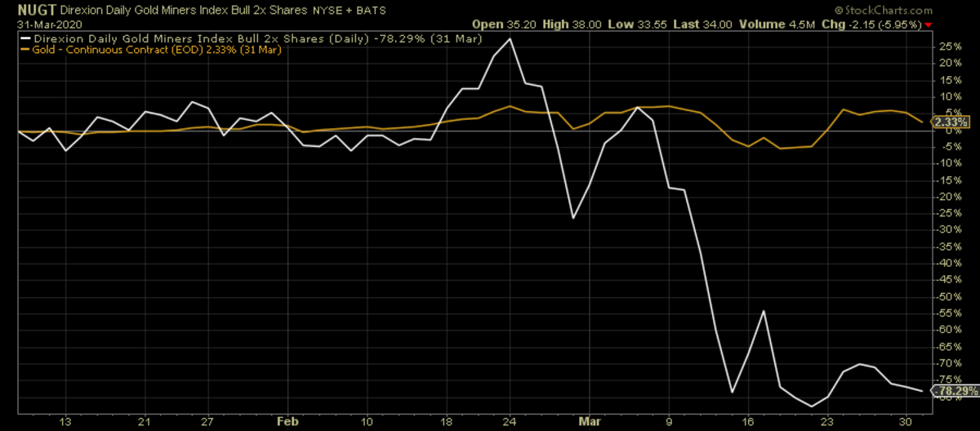The width and height of the screenshot is (980, 431).
Task: Click the '23' date on the x-axis
Action: pyautogui.click(x=827, y=421)
